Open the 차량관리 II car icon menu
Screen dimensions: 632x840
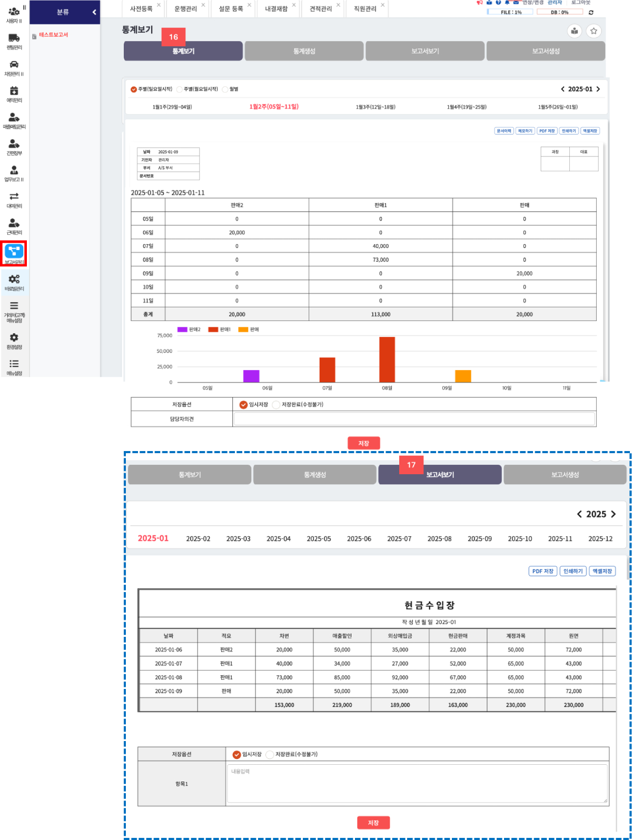14,67
